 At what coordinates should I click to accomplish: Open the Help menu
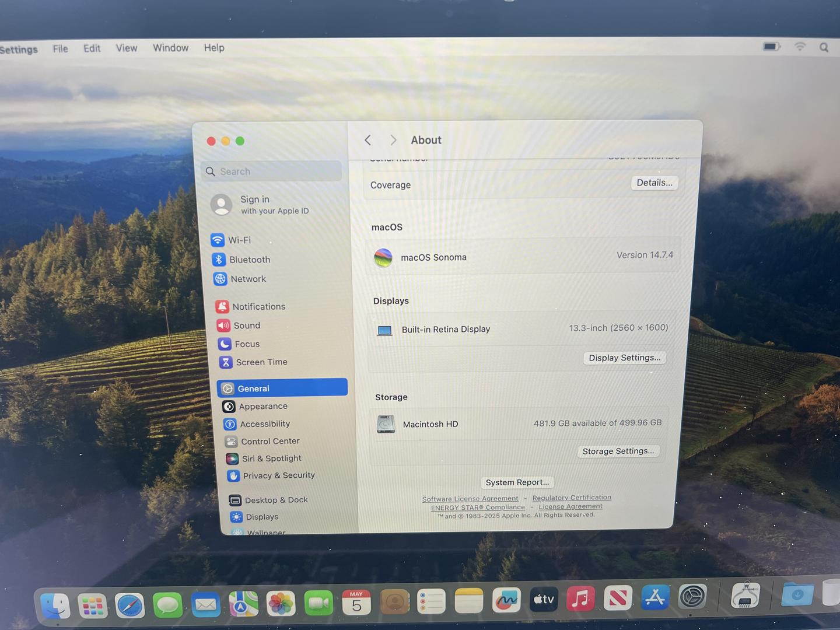pyautogui.click(x=214, y=48)
